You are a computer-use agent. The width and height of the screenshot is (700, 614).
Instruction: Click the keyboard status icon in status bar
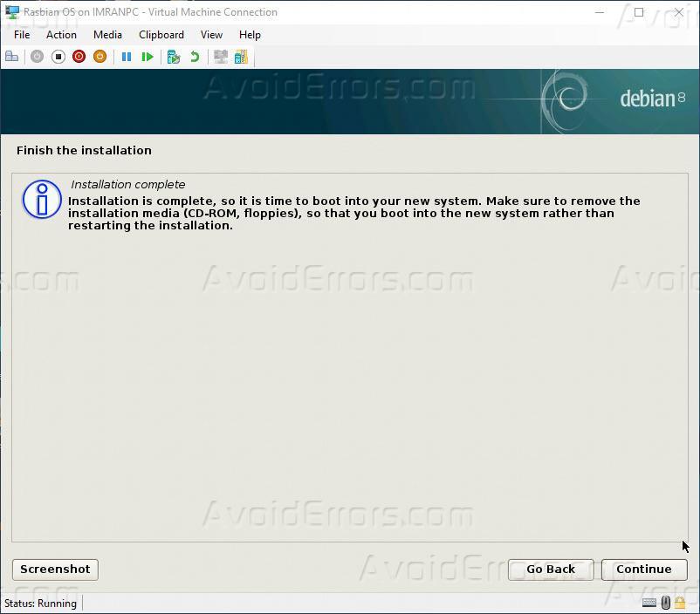(x=649, y=603)
